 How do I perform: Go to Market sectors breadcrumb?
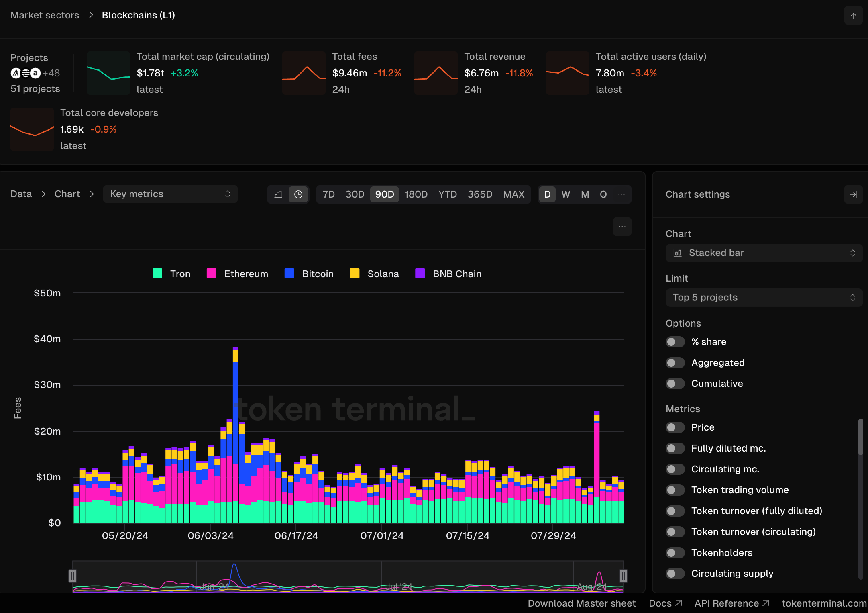click(45, 15)
